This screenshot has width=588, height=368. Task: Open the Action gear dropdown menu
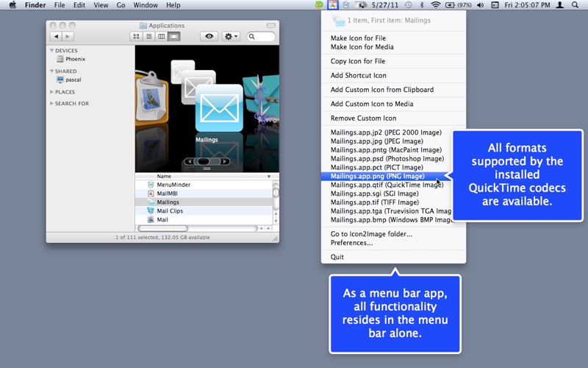click(x=231, y=36)
